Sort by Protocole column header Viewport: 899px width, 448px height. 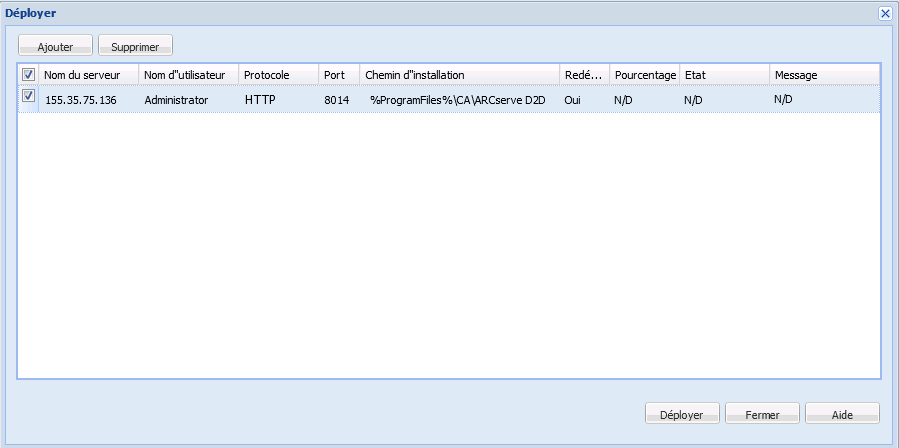point(279,75)
